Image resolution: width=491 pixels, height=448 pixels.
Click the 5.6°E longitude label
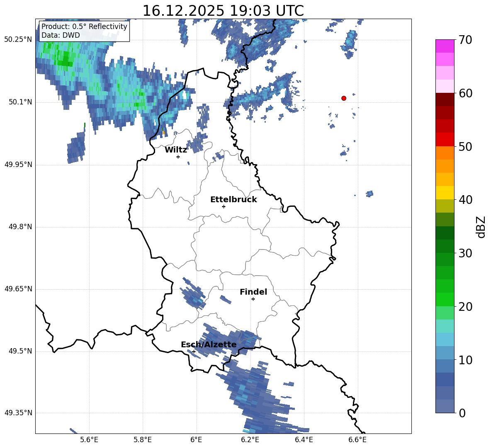pyautogui.click(x=89, y=440)
